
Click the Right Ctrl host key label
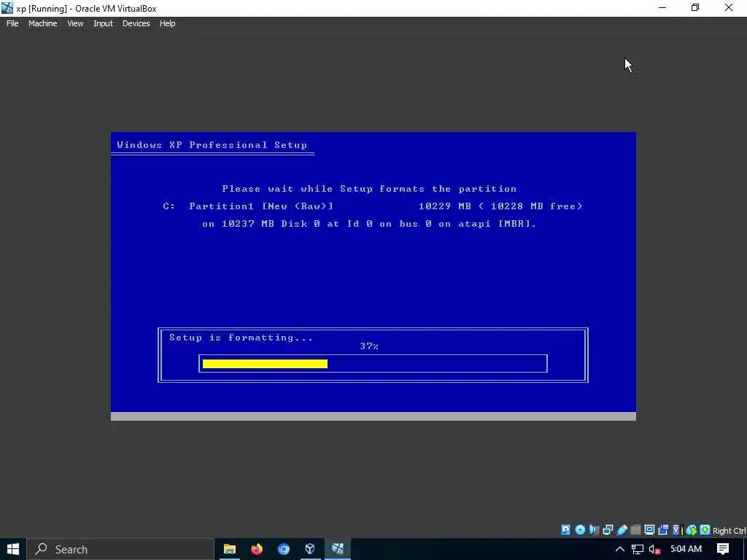729,531
